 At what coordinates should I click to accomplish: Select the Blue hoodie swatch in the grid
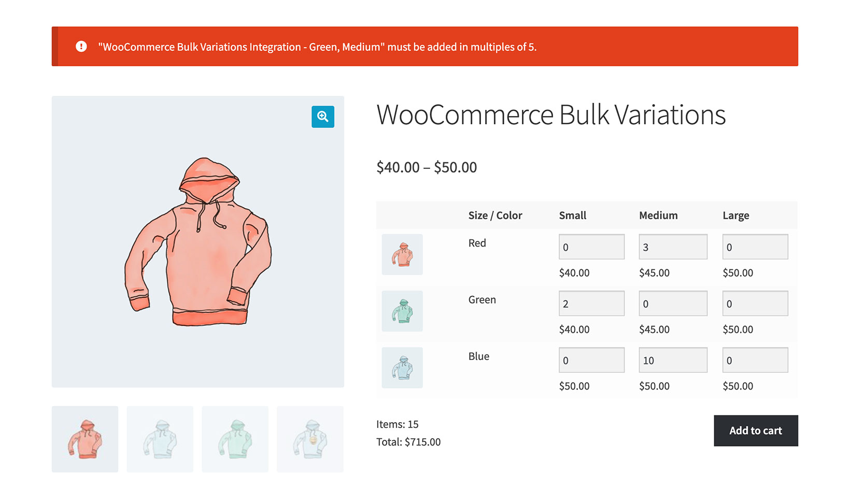[402, 367]
